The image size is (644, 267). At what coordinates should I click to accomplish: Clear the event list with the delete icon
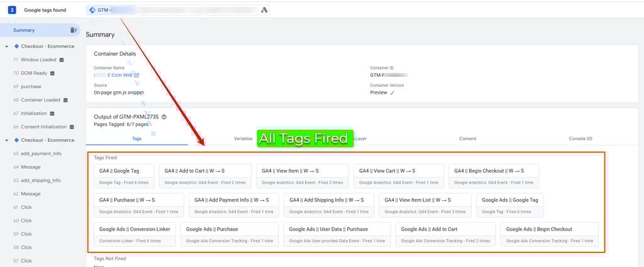(x=73, y=30)
